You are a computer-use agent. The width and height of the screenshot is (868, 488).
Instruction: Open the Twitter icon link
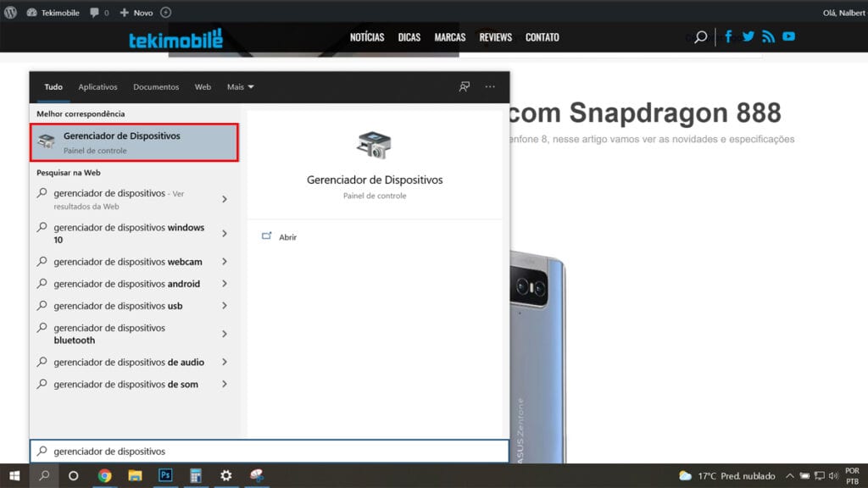click(x=748, y=36)
